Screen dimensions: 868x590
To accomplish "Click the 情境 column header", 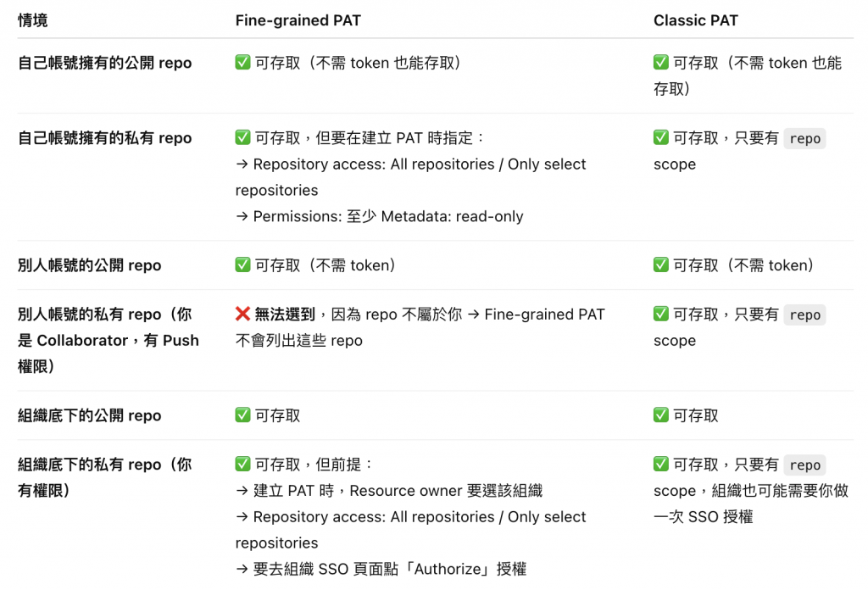I will tap(33, 20).
